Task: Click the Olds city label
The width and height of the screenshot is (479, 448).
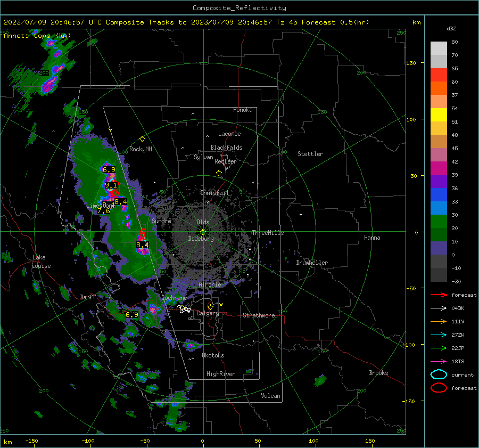Action: click(x=203, y=222)
